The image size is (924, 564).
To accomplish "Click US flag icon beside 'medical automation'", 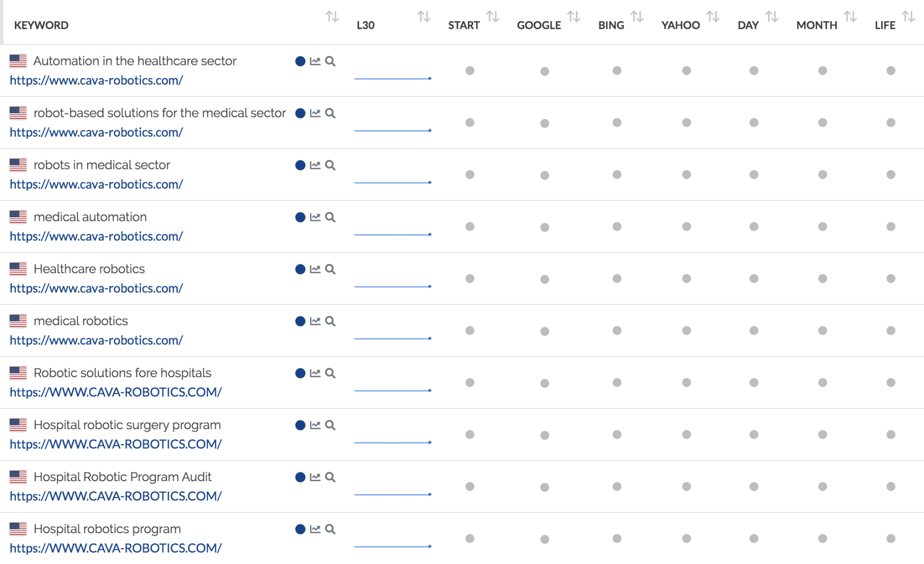I will (x=18, y=217).
